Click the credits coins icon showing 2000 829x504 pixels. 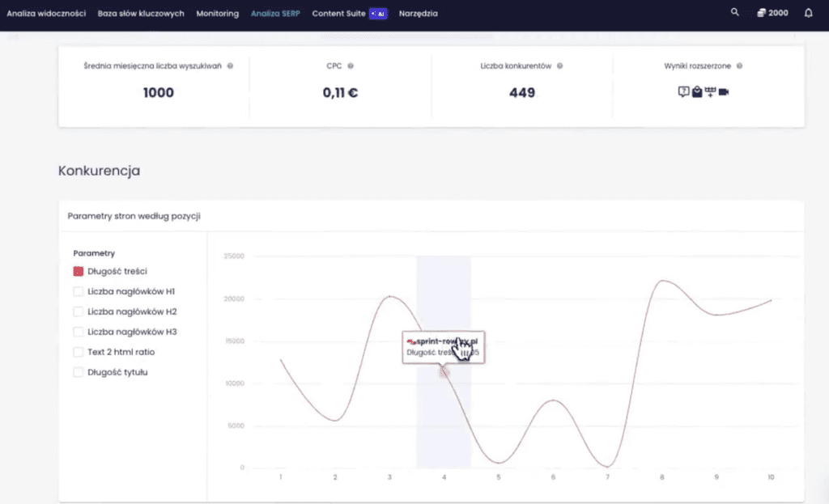[x=761, y=13]
